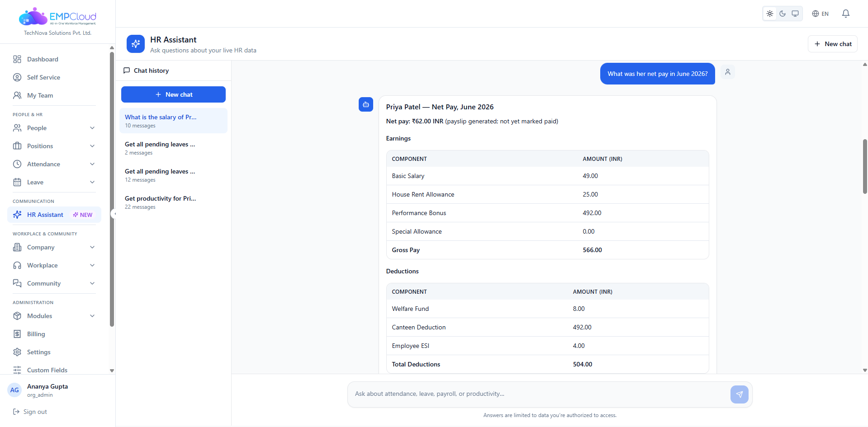Click the chat area vertical scrollbar

point(865,166)
